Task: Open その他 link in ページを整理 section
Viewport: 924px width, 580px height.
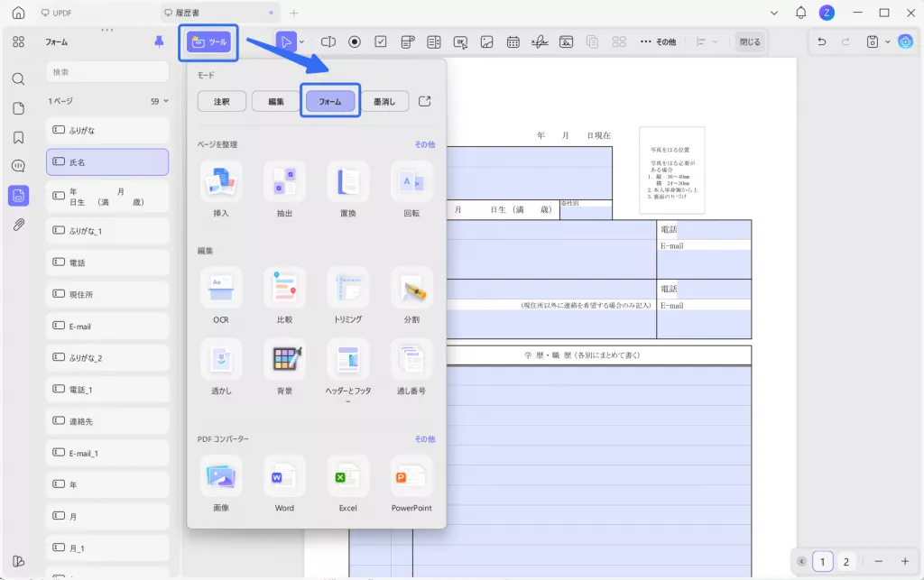Action: pos(424,144)
